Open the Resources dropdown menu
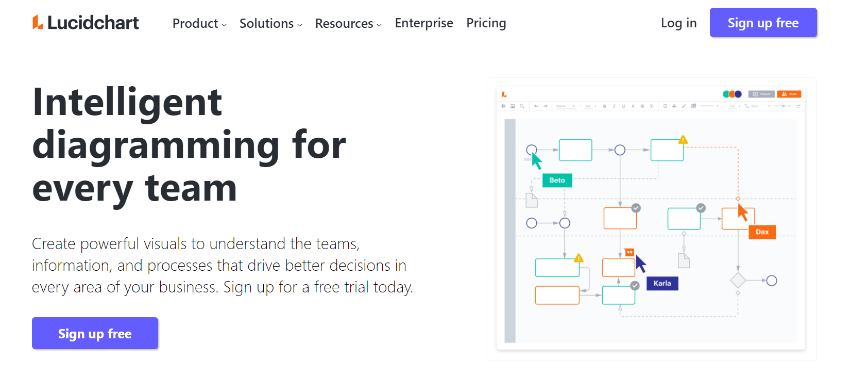868x377 pixels. pyautogui.click(x=348, y=23)
